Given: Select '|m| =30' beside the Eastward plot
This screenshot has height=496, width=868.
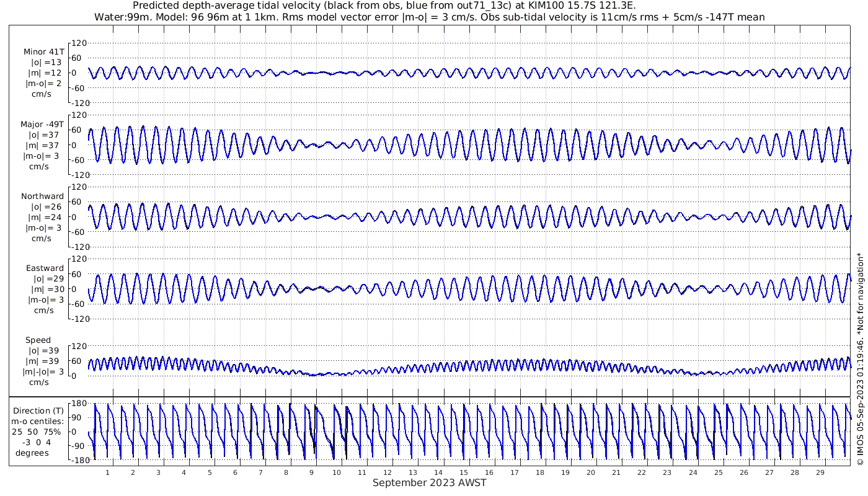Looking at the screenshot, I should [48, 289].
